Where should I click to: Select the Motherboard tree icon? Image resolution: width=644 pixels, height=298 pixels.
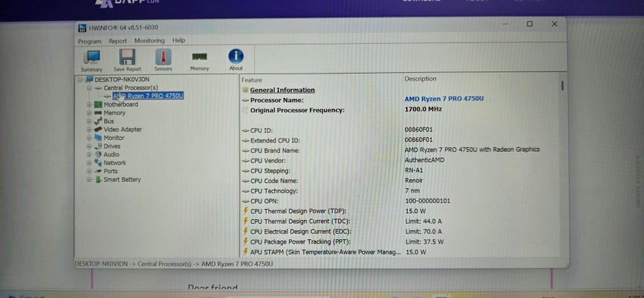(98, 105)
